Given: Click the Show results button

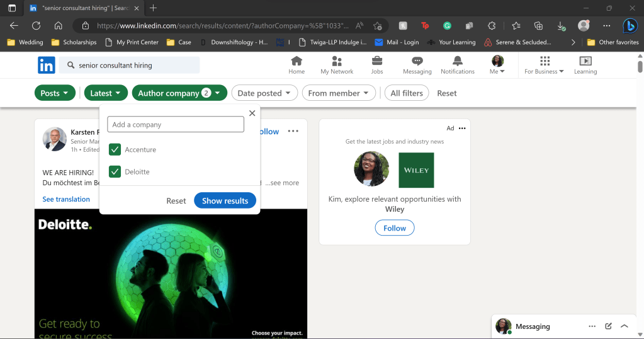Looking at the screenshot, I should point(225,200).
